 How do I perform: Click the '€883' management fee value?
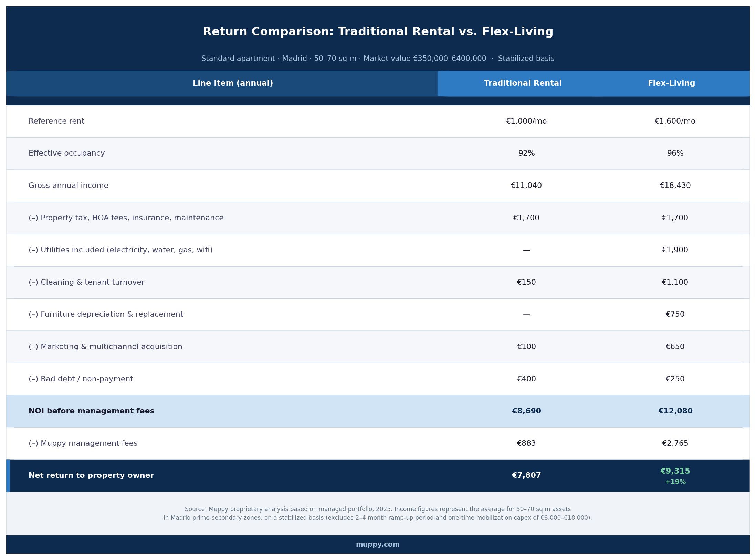[x=526, y=444]
